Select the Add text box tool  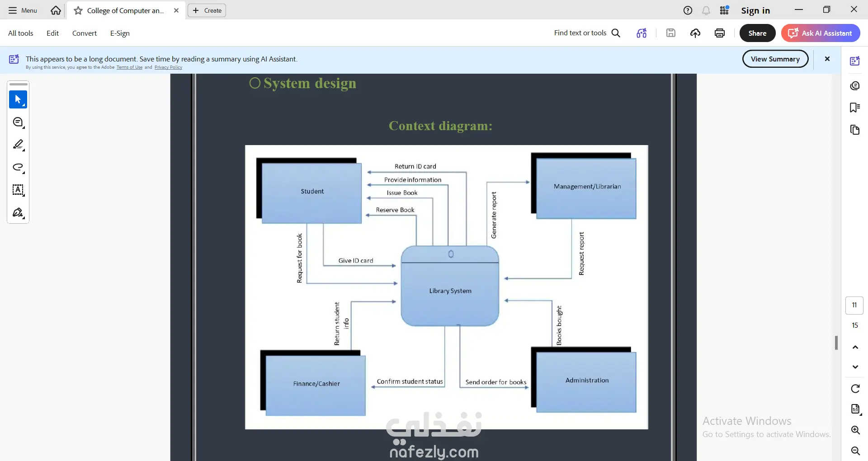coord(18,190)
